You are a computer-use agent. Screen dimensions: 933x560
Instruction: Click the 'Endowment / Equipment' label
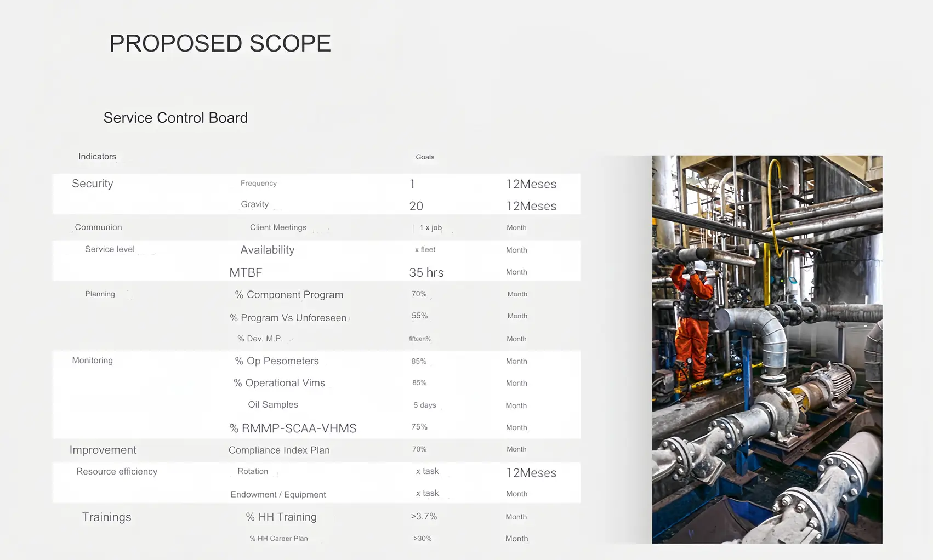[278, 494]
